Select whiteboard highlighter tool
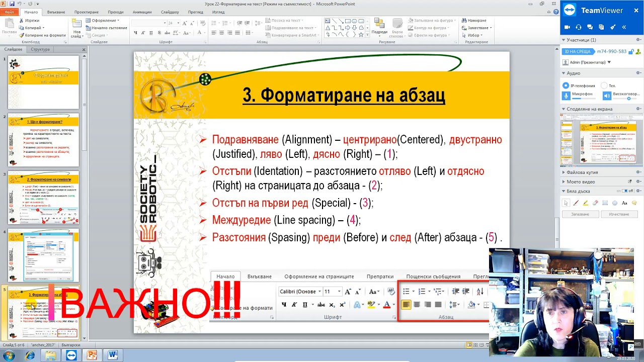 click(x=586, y=203)
